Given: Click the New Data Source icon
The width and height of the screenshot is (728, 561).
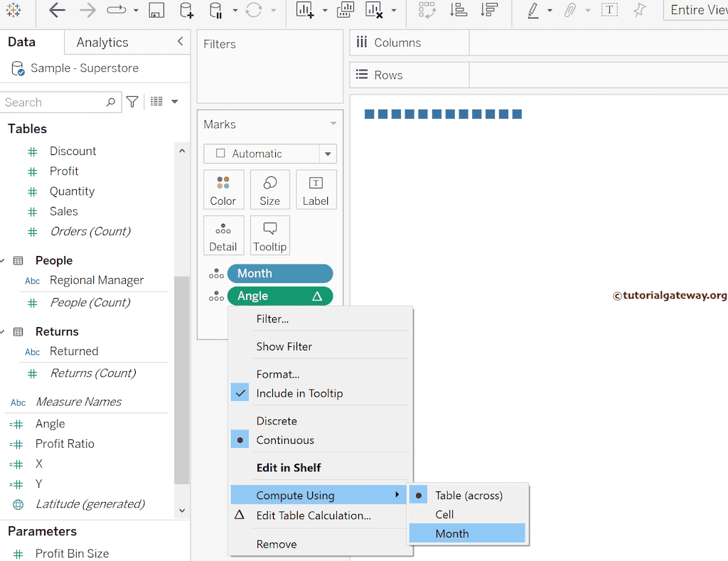Looking at the screenshot, I should [186, 11].
